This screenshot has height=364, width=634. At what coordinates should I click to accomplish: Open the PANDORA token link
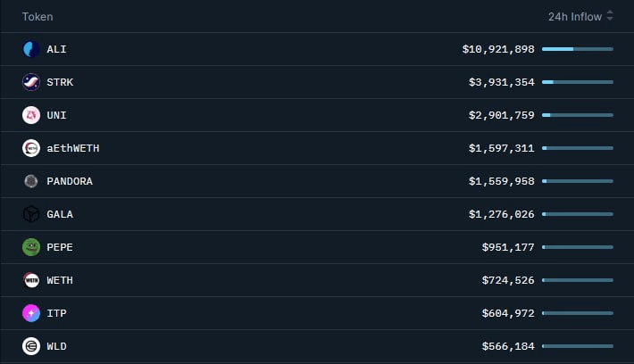click(x=70, y=181)
